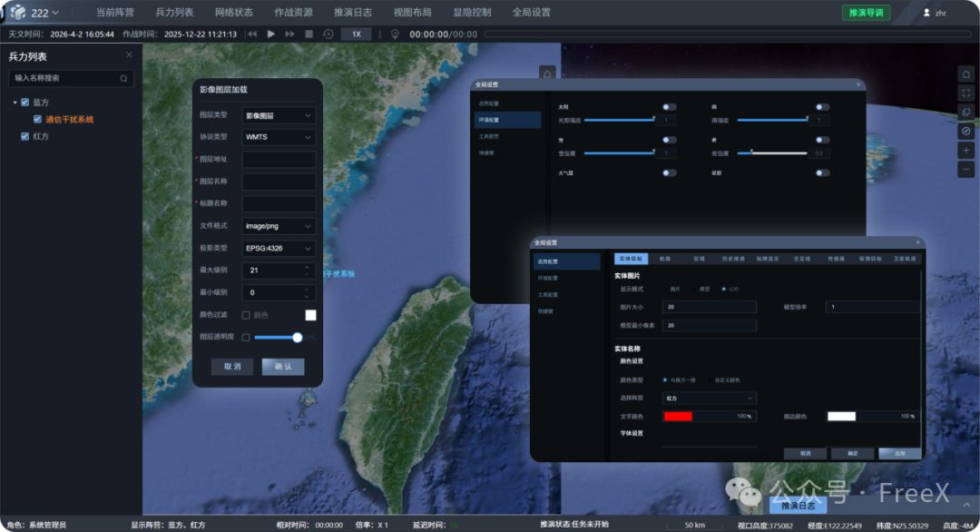Click 确认 in 影像图层加载 dialog

(283, 367)
